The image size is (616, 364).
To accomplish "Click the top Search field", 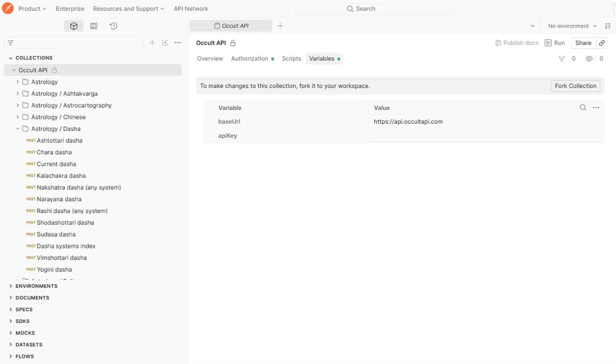I will click(374, 9).
